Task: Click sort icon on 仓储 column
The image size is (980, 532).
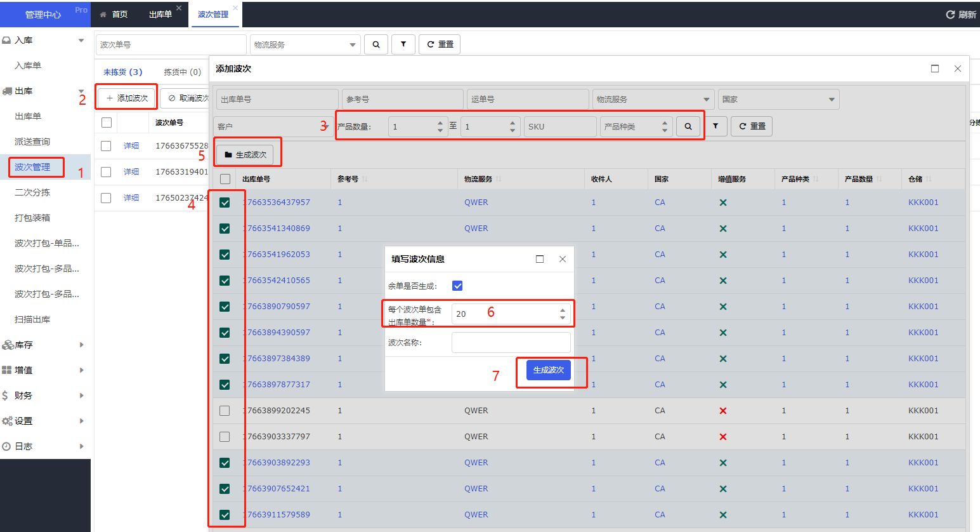Action: (x=929, y=179)
